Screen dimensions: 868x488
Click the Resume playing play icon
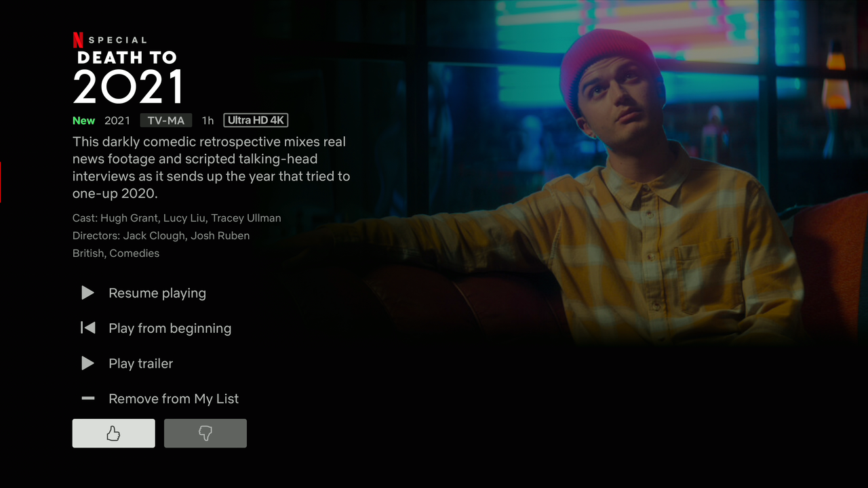pos(88,293)
